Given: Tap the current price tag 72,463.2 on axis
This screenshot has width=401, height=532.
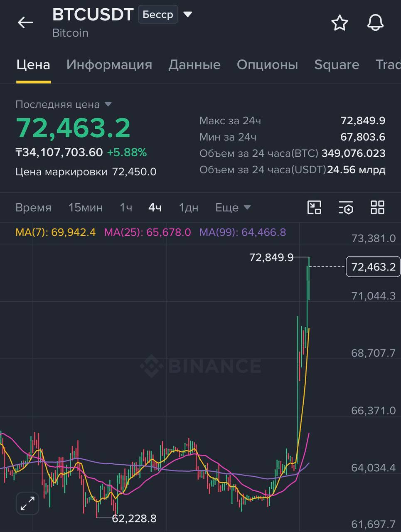Looking at the screenshot, I should pyautogui.click(x=373, y=267).
